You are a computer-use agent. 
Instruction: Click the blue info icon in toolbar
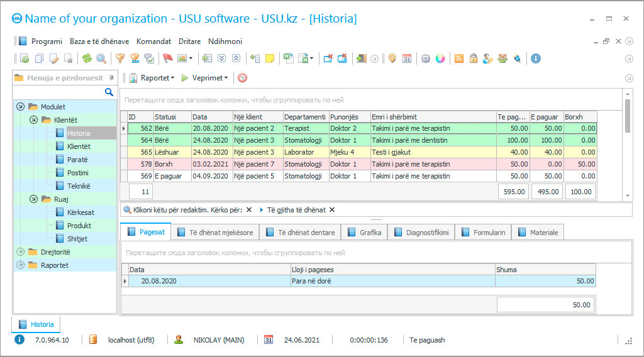tap(536, 58)
